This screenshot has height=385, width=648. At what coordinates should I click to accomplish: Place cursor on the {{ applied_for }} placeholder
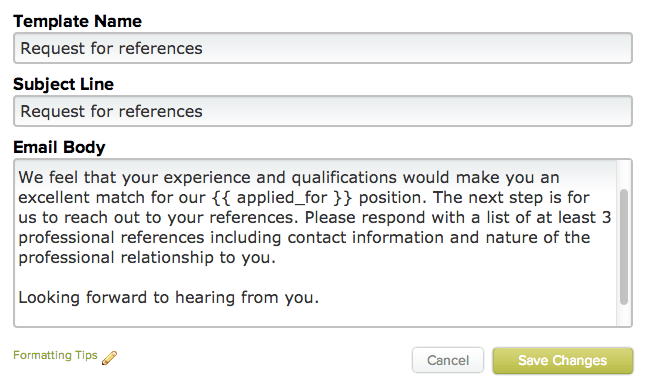(x=282, y=197)
